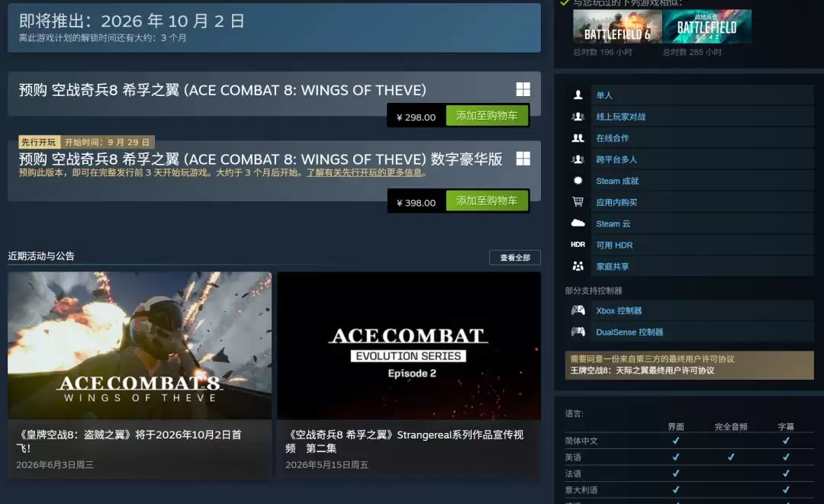The width and height of the screenshot is (824, 504).
Task: Click the 即将推出 release date heading
Action: coord(132,21)
